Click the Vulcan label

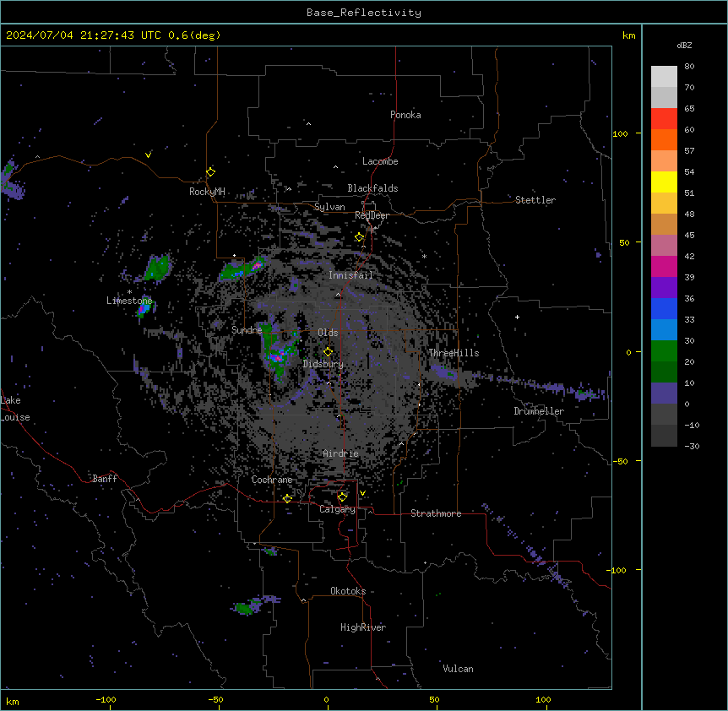(x=459, y=669)
